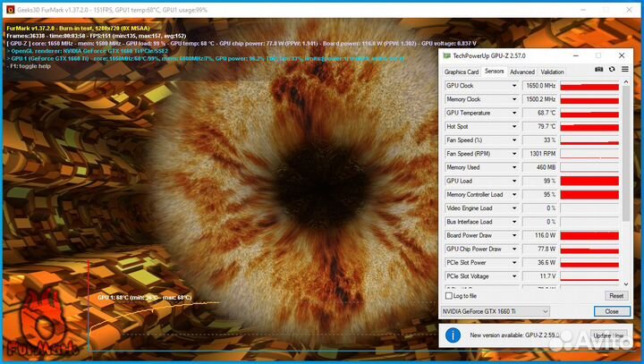Viewport: 644px width, 364px height.
Task: Click the Update Now button
Action: (x=606, y=335)
